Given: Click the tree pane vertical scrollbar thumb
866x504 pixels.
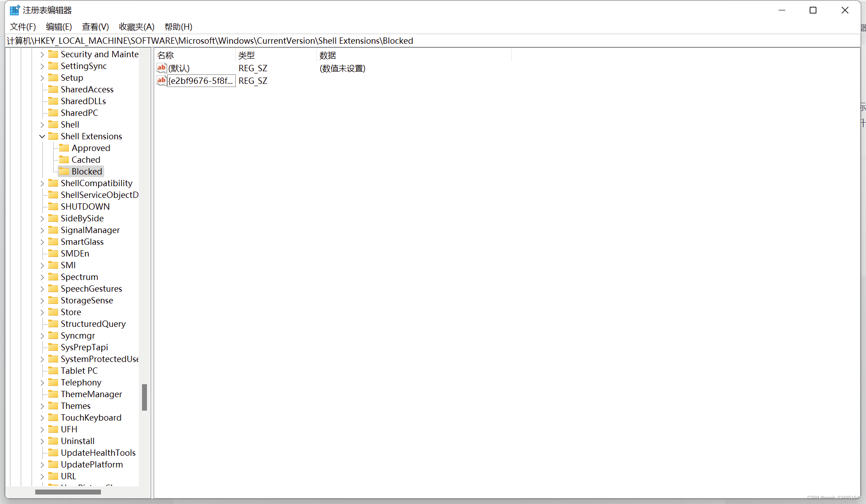Looking at the screenshot, I should [x=144, y=397].
